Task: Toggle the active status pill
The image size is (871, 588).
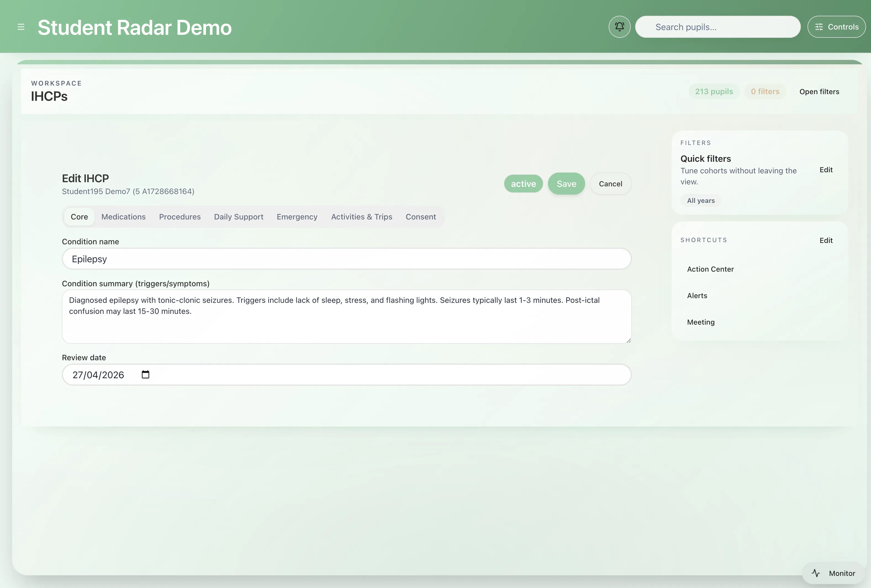Action: click(523, 184)
